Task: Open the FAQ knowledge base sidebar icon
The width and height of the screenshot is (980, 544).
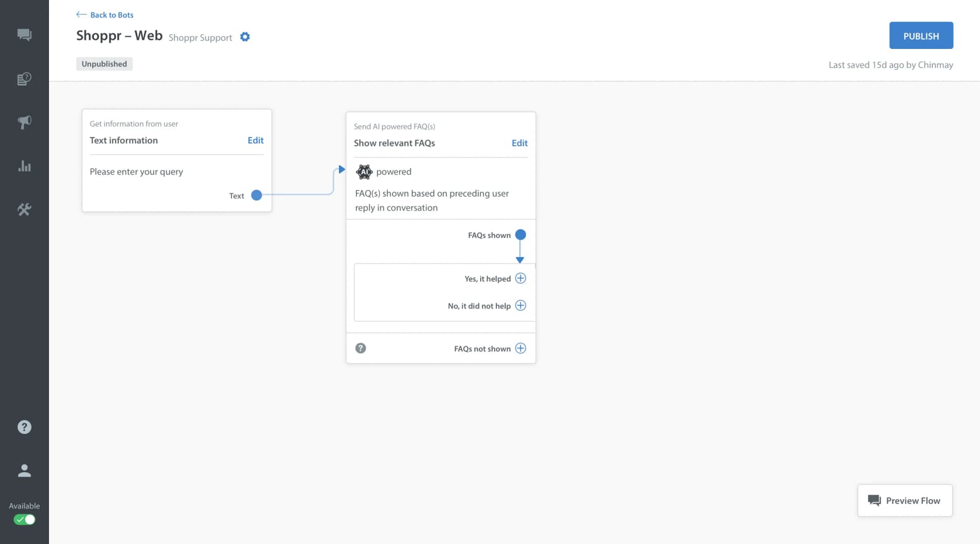Action: click(24, 79)
